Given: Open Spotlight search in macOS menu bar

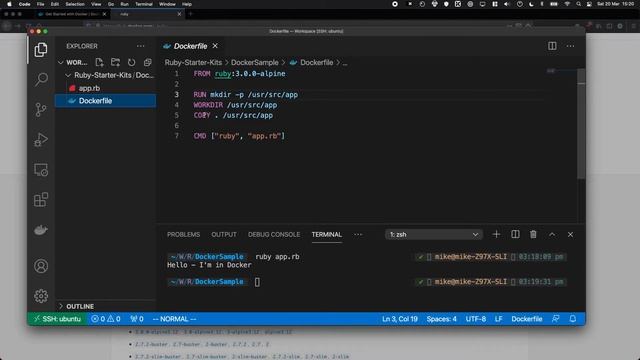Looking at the screenshot, I should tap(578, 4).
